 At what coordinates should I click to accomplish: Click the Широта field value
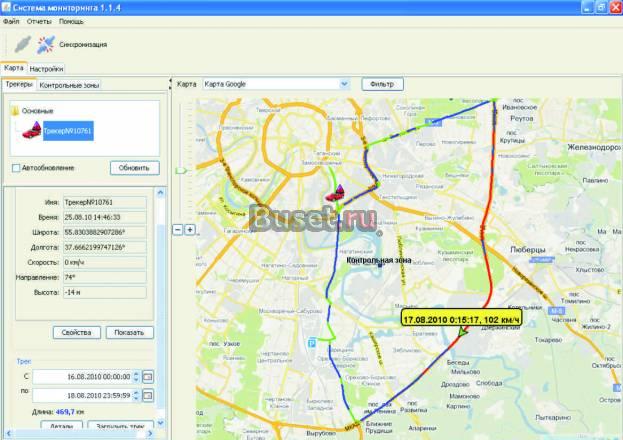[x=104, y=233]
